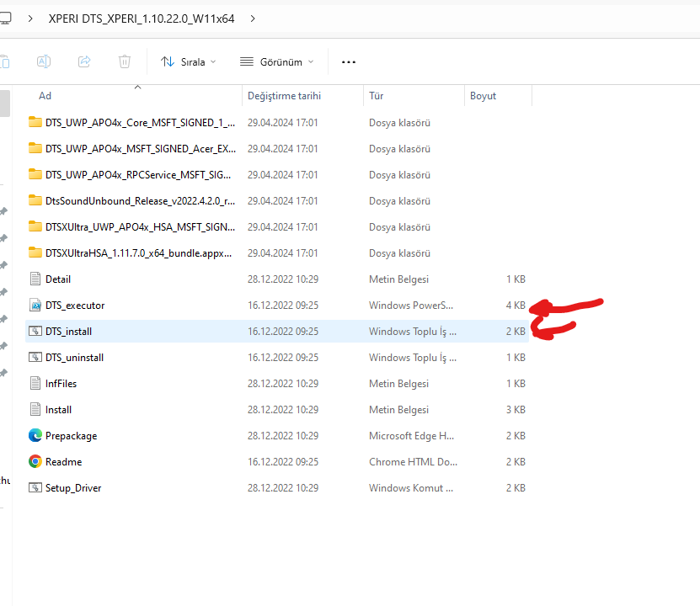This screenshot has width=700, height=606.
Task: Click the Setup_Driver command file icon
Action: [x=35, y=487]
